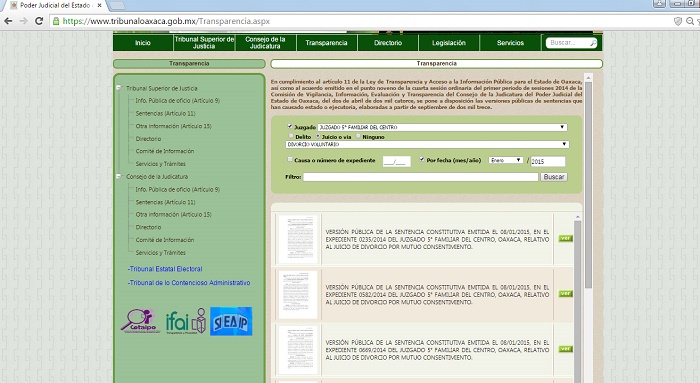Collapse the Tribunal Superior de Justicia tree node
The width and height of the screenshot is (700, 383).
pos(119,88)
